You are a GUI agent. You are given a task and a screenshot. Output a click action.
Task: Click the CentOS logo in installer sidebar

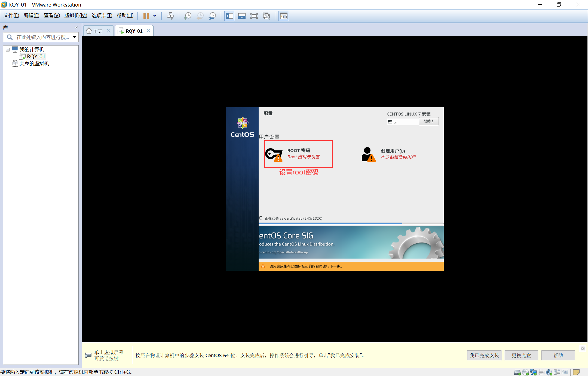click(242, 128)
